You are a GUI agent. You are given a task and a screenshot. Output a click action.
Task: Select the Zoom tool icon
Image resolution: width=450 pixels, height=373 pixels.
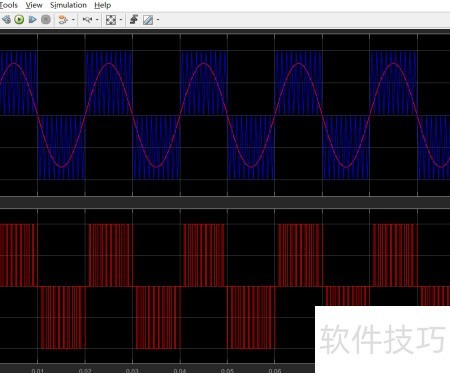pyautogui.click(x=87, y=20)
